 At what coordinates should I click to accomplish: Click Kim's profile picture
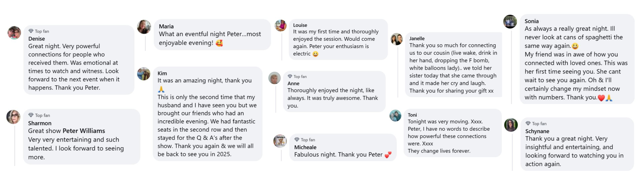[x=144, y=74]
